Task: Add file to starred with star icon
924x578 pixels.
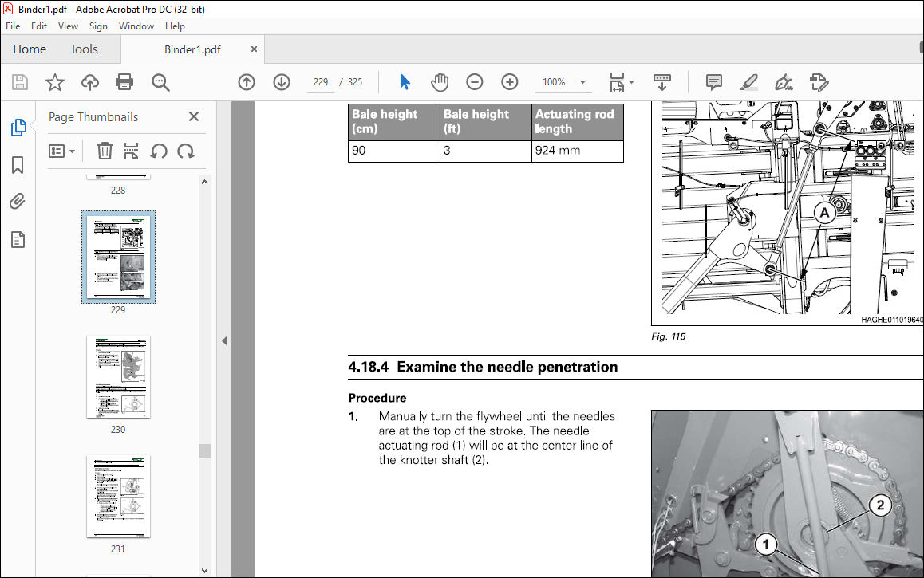Action: pos(55,82)
